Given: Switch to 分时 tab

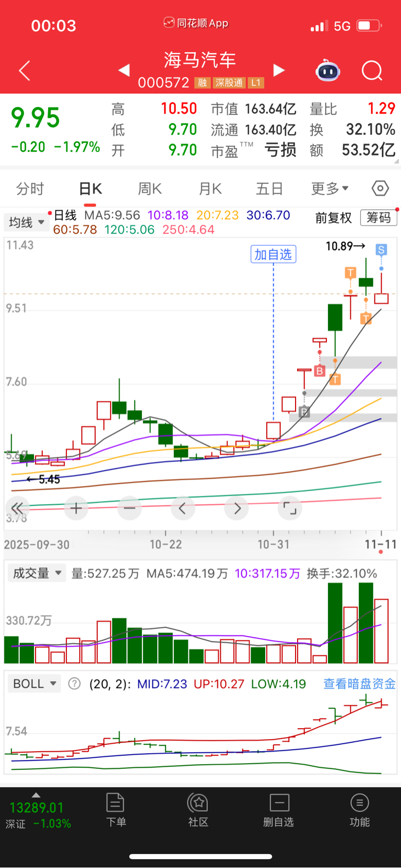Looking at the screenshot, I should 30,188.
